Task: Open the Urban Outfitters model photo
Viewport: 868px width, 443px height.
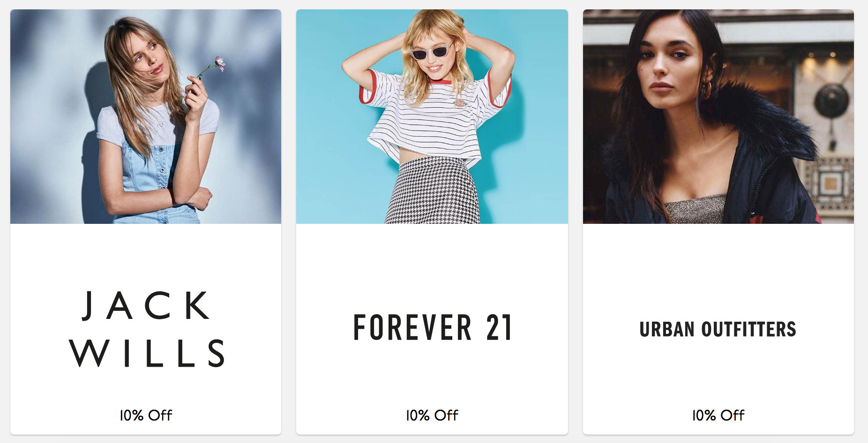Action: click(x=718, y=117)
